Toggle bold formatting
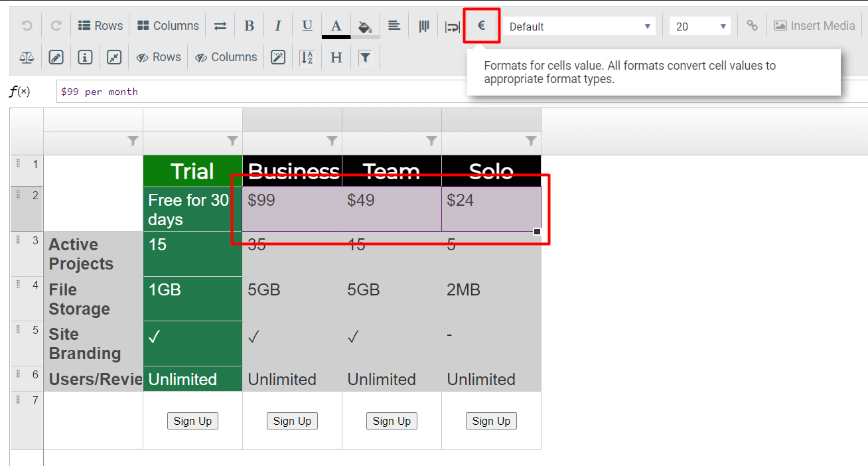868x466 pixels. 249,25
